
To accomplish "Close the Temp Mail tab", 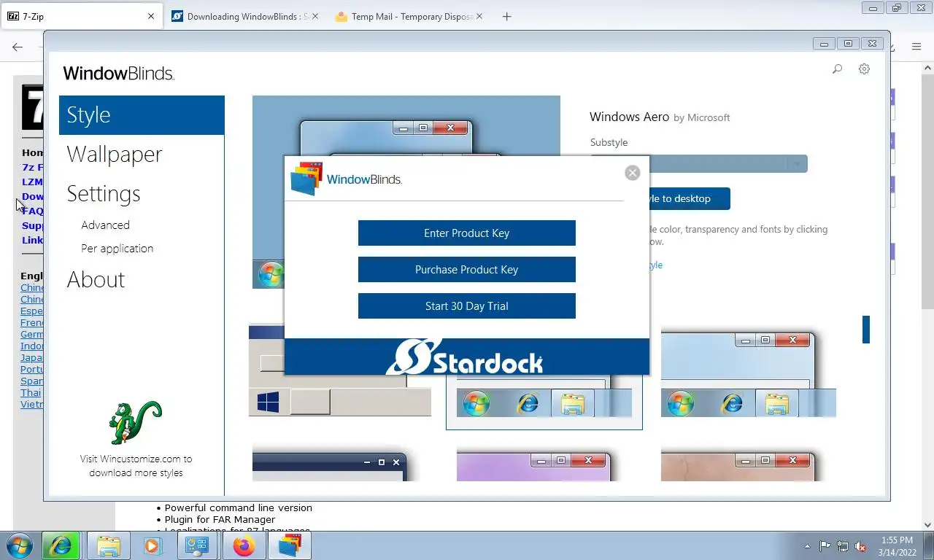I will click(x=479, y=16).
